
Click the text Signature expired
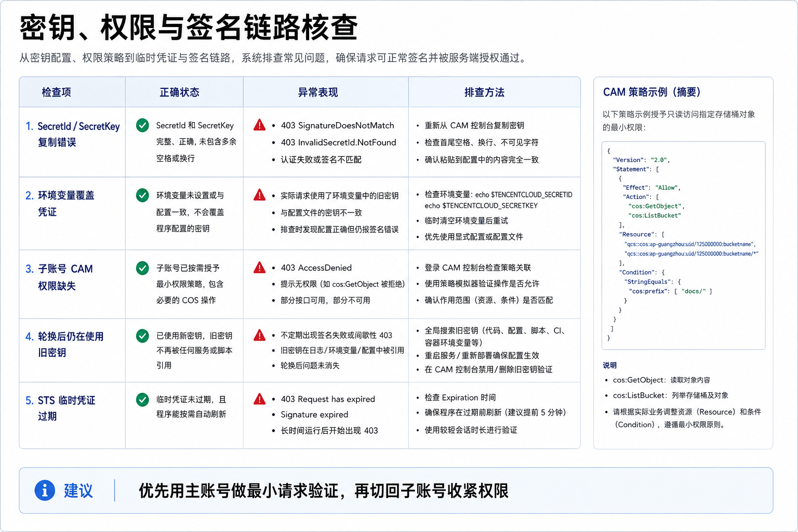[x=314, y=415]
